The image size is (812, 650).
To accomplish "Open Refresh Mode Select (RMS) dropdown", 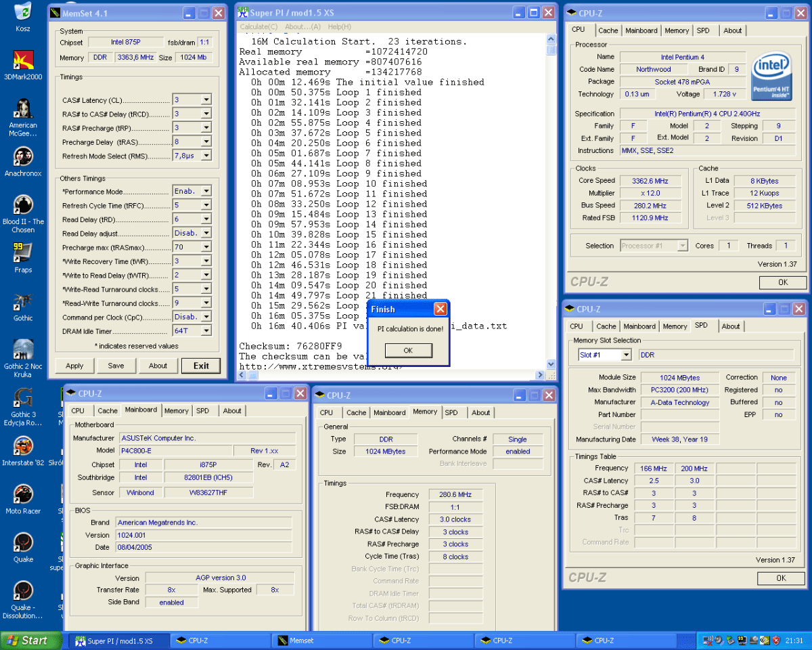I will 206,156.
